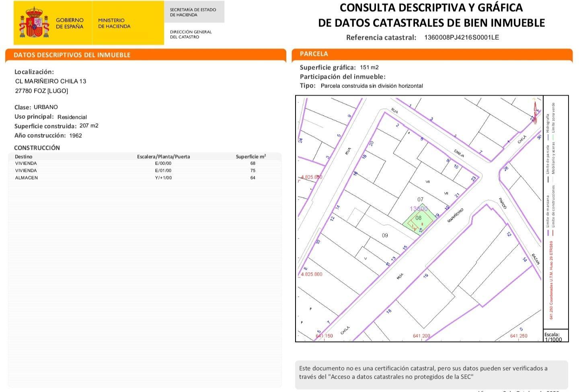Click the CONSTRUCCIÓN section heading

coord(37,148)
